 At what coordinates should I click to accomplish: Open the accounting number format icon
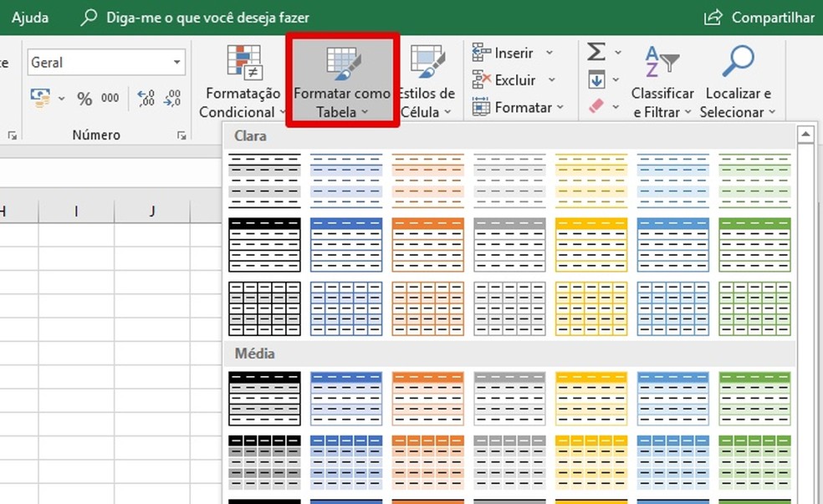[x=40, y=98]
